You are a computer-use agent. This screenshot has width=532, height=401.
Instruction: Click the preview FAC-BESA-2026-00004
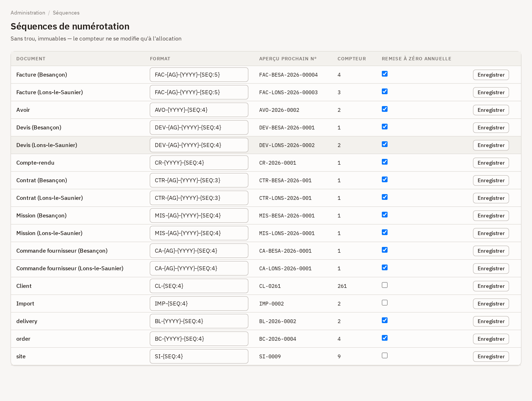coord(288,75)
